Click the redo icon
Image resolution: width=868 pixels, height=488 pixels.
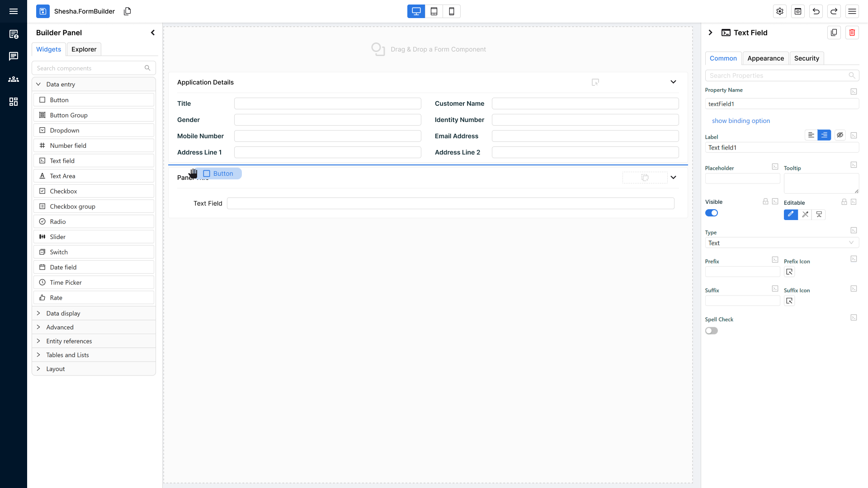click(834, 11)
